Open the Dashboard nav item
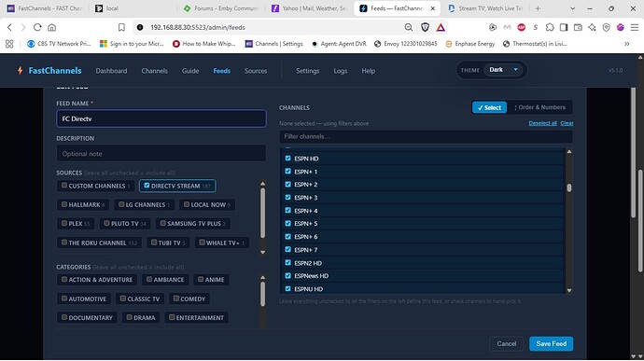 (x=111, y=71)
